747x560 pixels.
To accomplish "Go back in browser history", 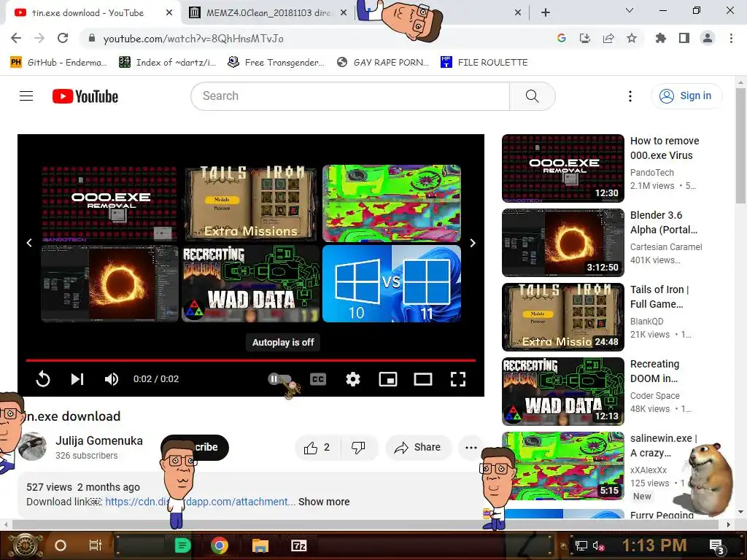I will coord(16,38).
